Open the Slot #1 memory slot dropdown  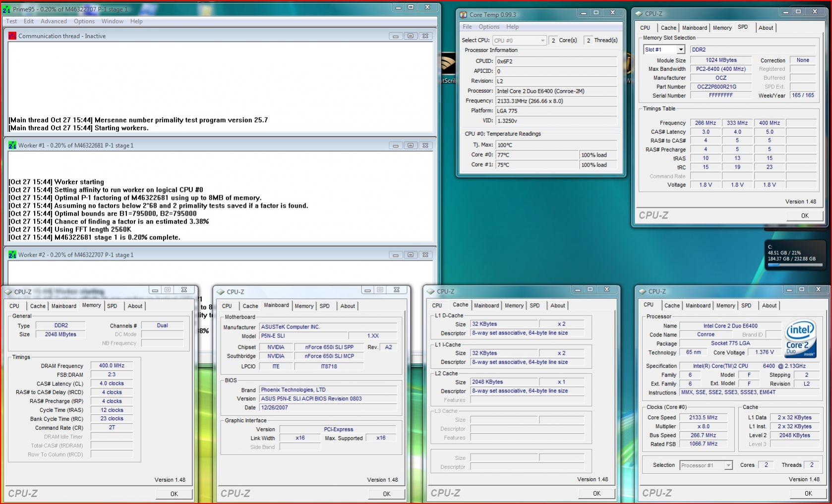tap(664, 50)
